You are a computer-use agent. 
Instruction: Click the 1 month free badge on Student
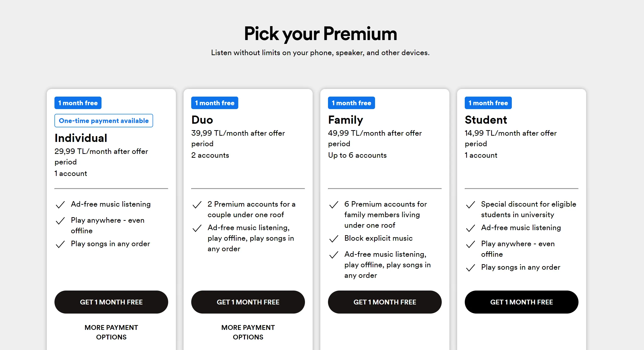488,103
